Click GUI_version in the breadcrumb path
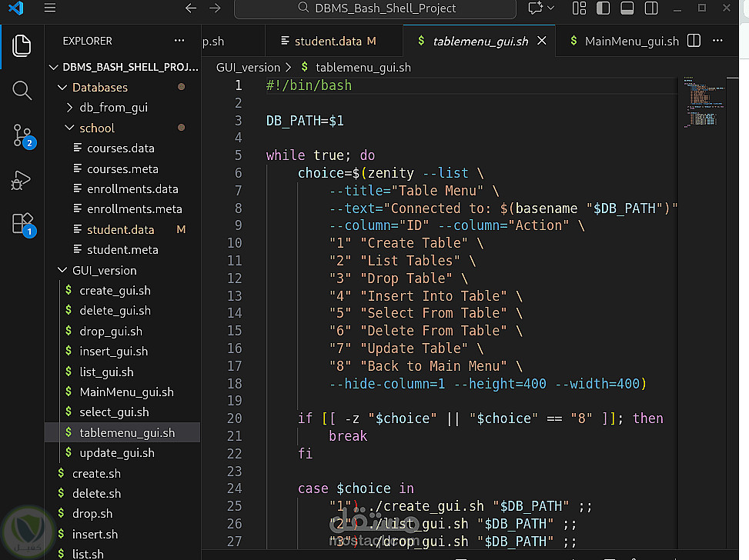749x560 pixels. pos(248,67)
